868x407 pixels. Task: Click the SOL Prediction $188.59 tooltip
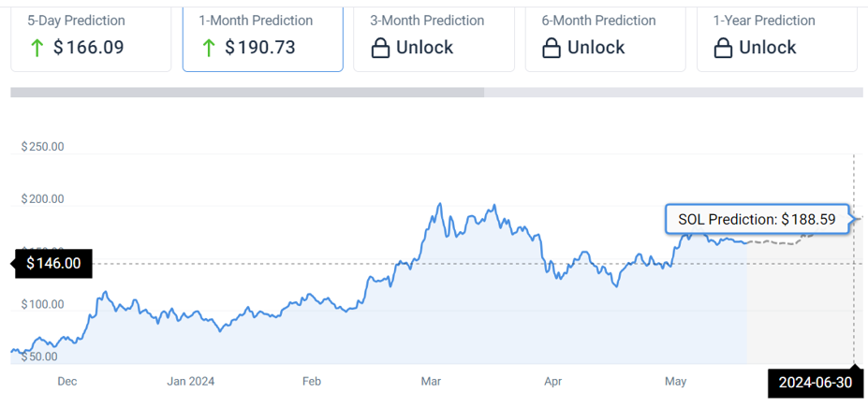pos(756,219)
